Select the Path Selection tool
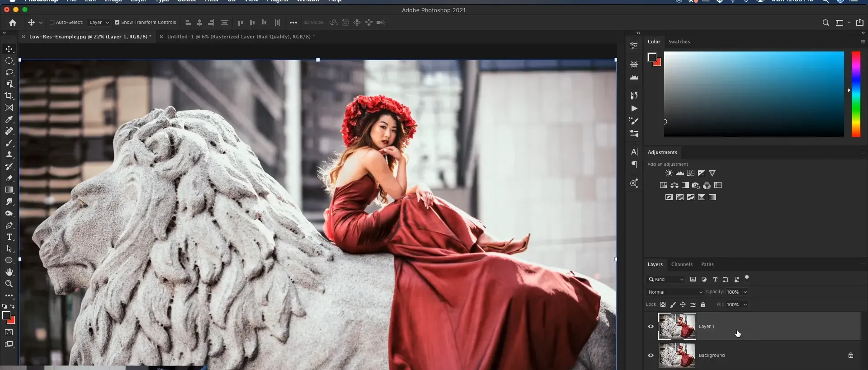Screen dimensions: 868x370 click(9, 248)
